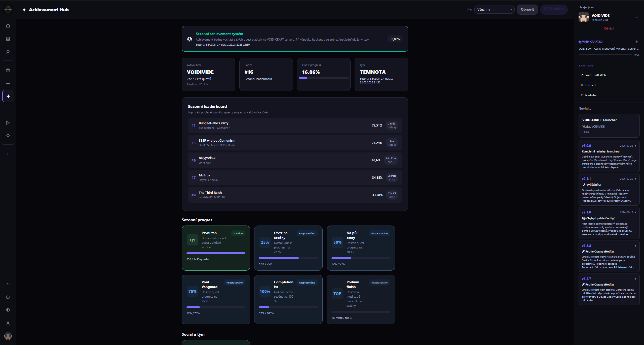Open launcher Settings via the gear icon
The width and height of the screenshot is (644, 345).
pyautogui.click(x=8, y=297)
